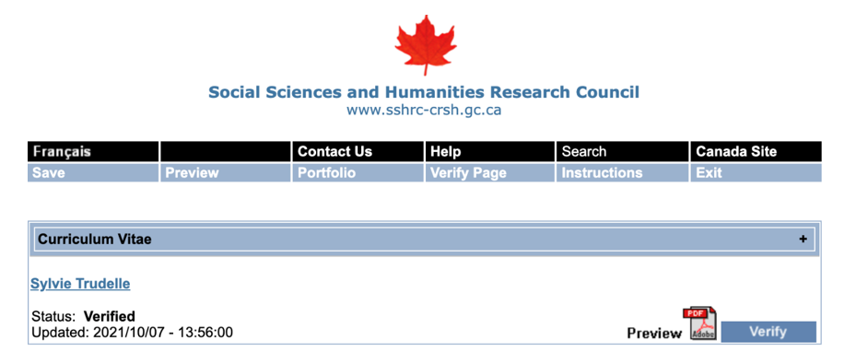Screen dimensions: 868x364
Task: Expand Curriculum Vitae with plus sign
Action: point(803,240)
